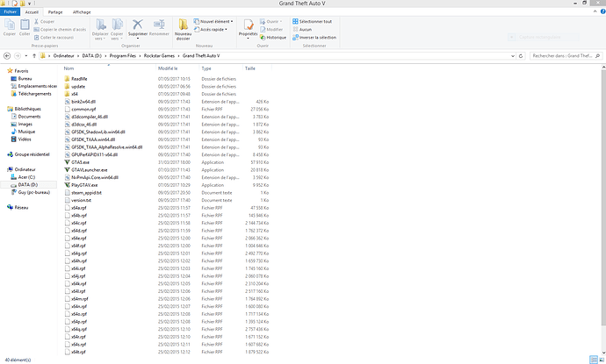Screen dimensions: 606x364
Task: Select the bink2w64.dll file
Action: pyautogui.click(x=83, y=102)
